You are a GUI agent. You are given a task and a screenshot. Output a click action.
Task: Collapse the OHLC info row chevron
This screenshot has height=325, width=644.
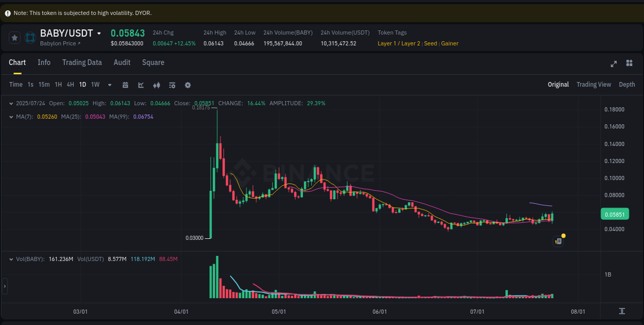click(x=11, y=103)
